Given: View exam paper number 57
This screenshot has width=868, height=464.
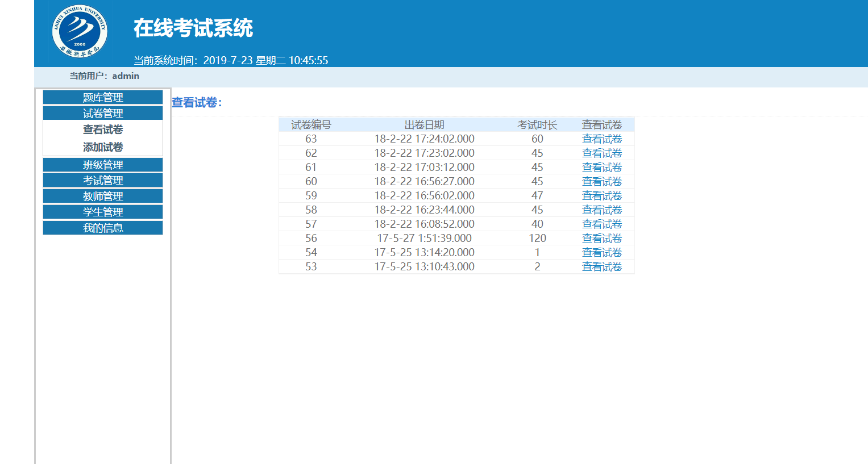Looking at the screenshot, I should click(x=602, y=224).
